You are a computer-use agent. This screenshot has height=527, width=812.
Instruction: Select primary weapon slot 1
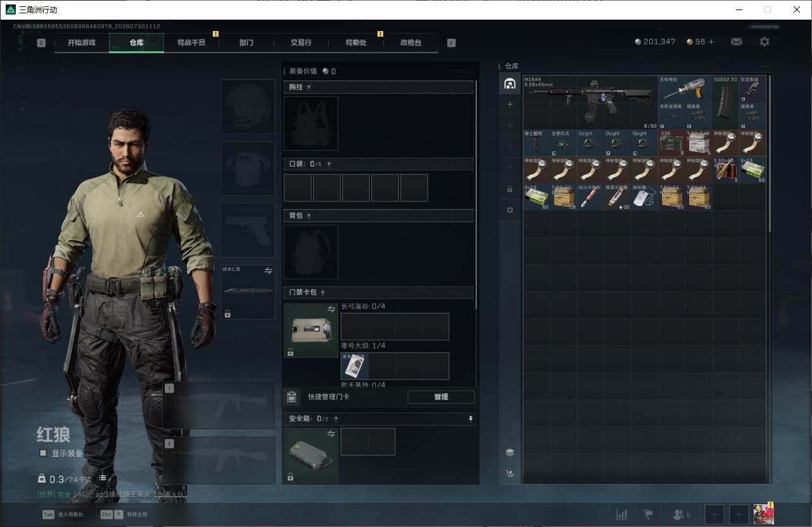tap(219, 405)
